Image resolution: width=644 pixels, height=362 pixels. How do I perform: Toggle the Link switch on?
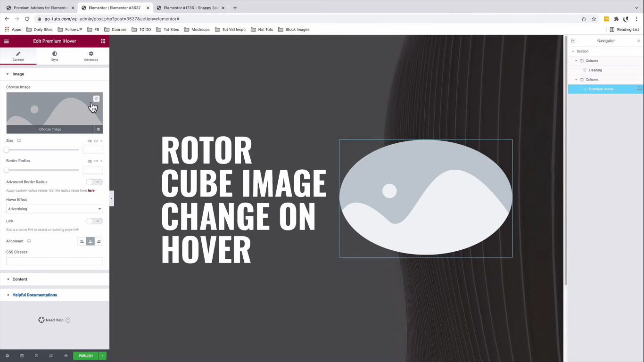[x=94, y=221]
